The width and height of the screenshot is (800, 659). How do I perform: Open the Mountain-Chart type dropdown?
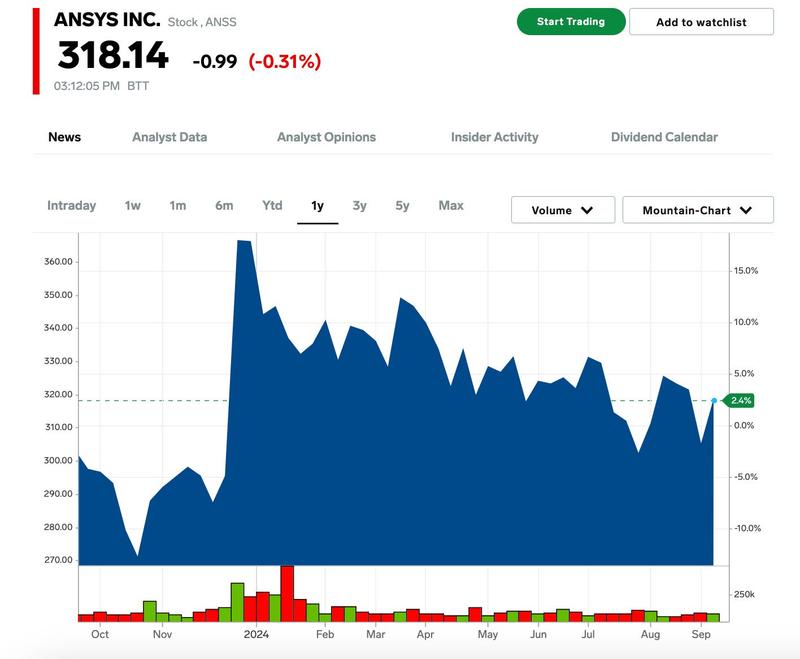pos(697,210)
